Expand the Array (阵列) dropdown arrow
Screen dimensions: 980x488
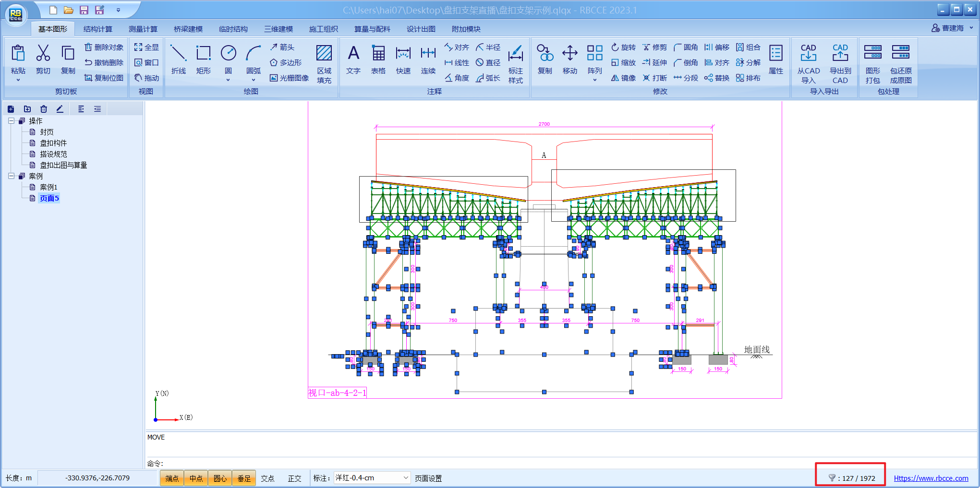pyautogui.click(x=594, y=80)
